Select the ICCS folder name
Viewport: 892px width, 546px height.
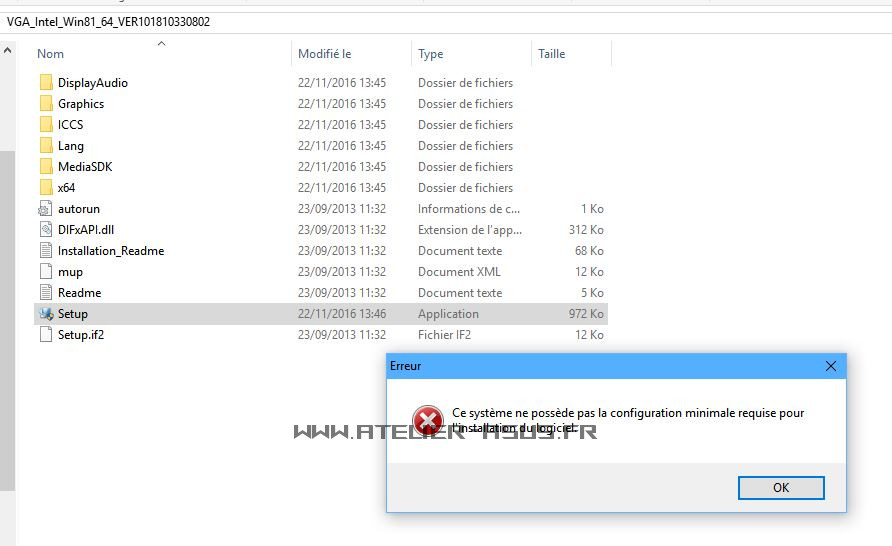tap(71, 125)
